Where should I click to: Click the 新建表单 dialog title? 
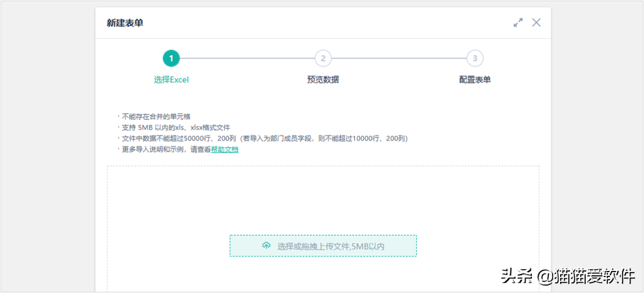[125, 23]
